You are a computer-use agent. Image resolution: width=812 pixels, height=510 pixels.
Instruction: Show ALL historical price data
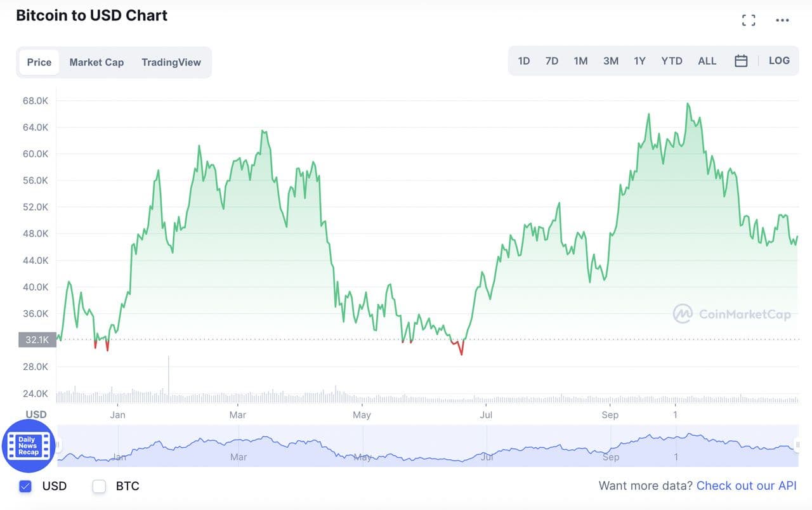pyautogui.click(x=707, y=61)
